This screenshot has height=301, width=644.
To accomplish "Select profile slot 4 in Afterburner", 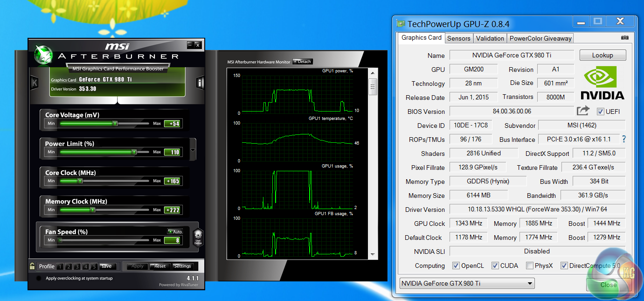I will coord(85,266).
